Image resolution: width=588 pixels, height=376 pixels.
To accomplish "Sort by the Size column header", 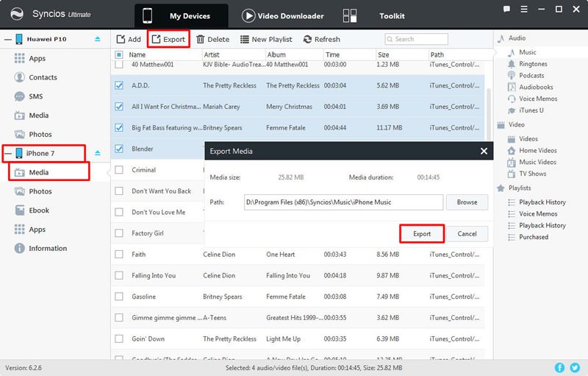I will (x=402, y=54).
